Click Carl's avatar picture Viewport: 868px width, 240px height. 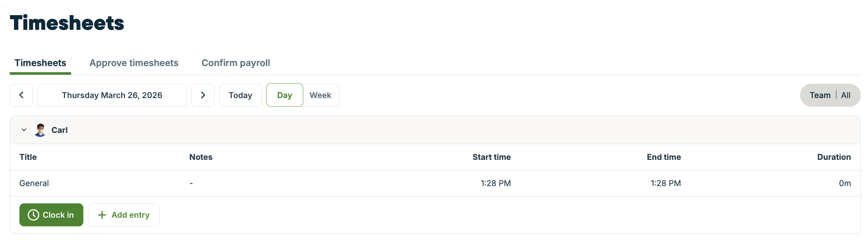40,130
